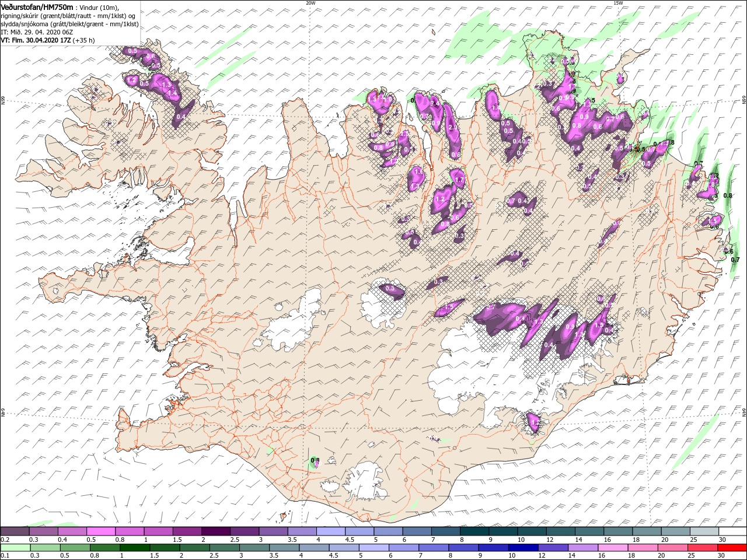Select the pure red 30+ swatch, lower legend

[x=731, y=548]
